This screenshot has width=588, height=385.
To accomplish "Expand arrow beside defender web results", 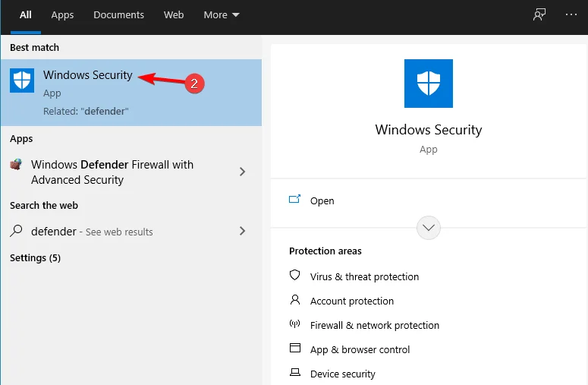I will 242,231.
